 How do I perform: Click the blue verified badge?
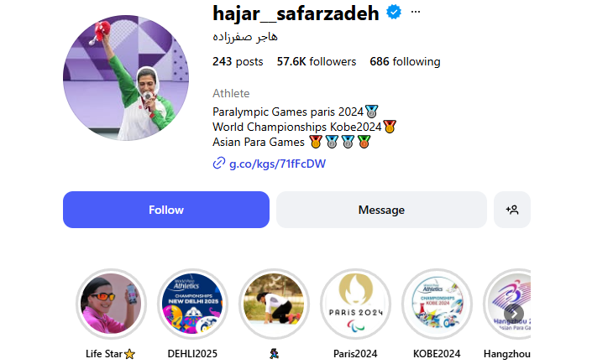tap(394, 12)
